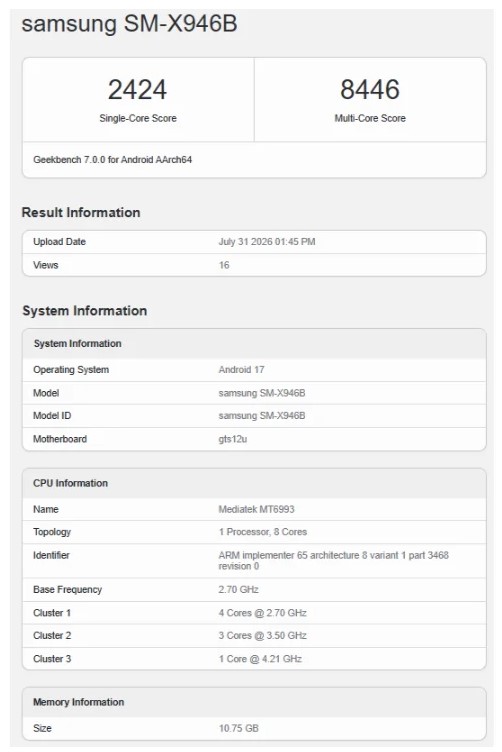This screenshot has width=502, height=752.
Task: Click the Cluster 2 label
Action: coord(52,635)
